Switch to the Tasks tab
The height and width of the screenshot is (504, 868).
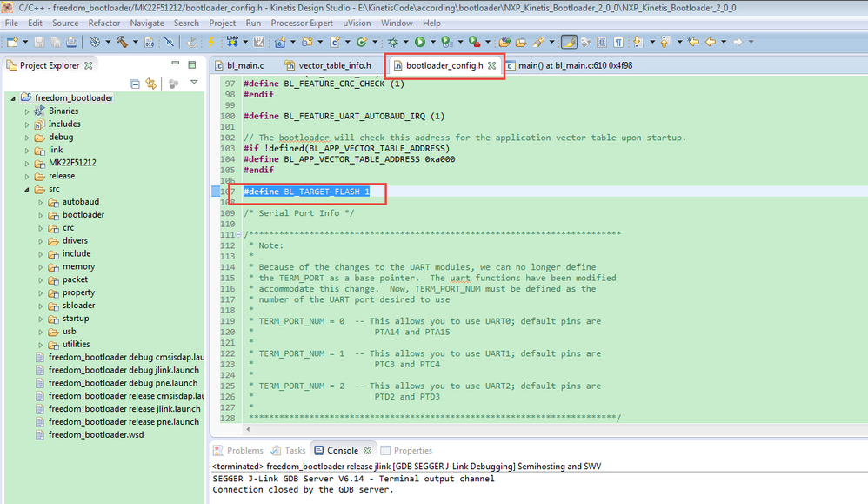(289, 450)
